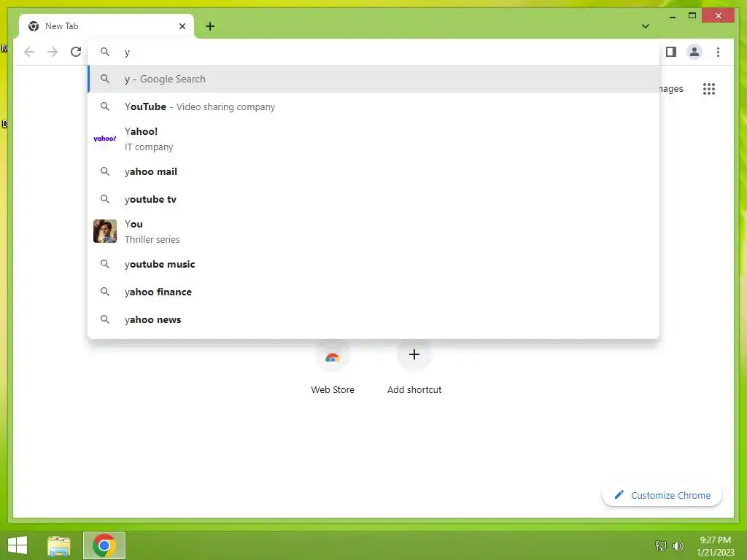The image size is (747, 560).
Task: Click the search icon beside 'yahoo mail'
Action: pyautogui.click(x=105, y=171)
